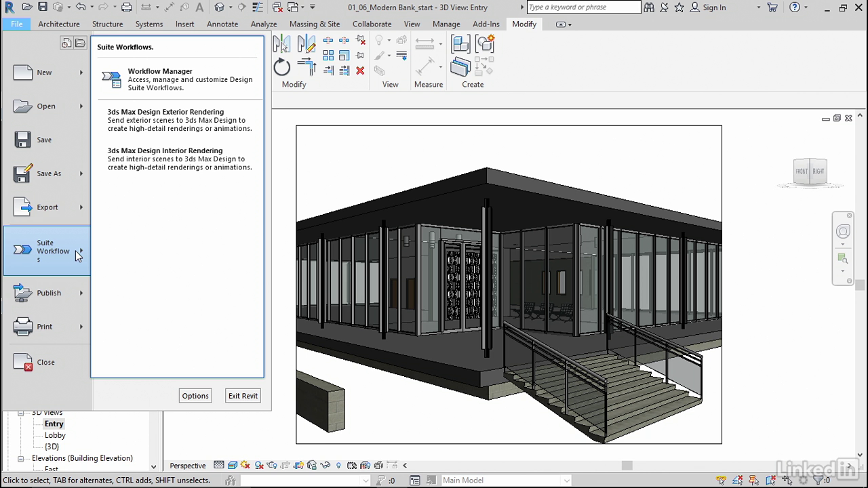Select the Trim/Extend to Corner tool
This screenshot has width=868, height=488.
point(307,67)
